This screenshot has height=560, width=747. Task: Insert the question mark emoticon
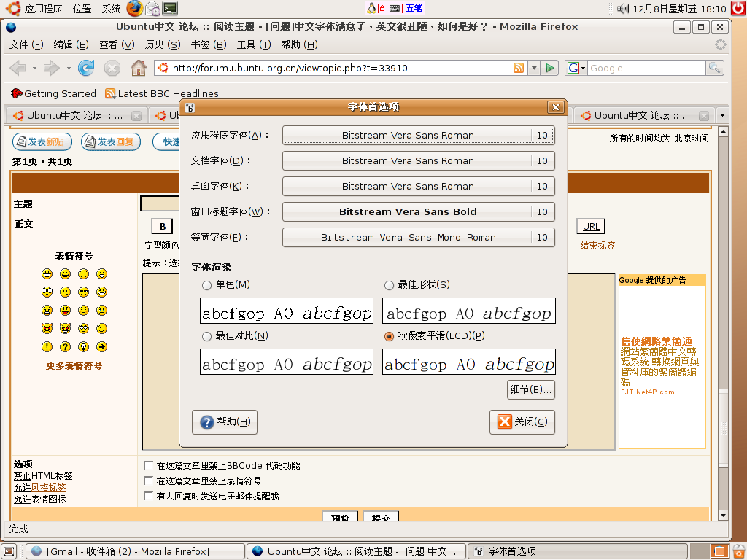click(65, 346)
